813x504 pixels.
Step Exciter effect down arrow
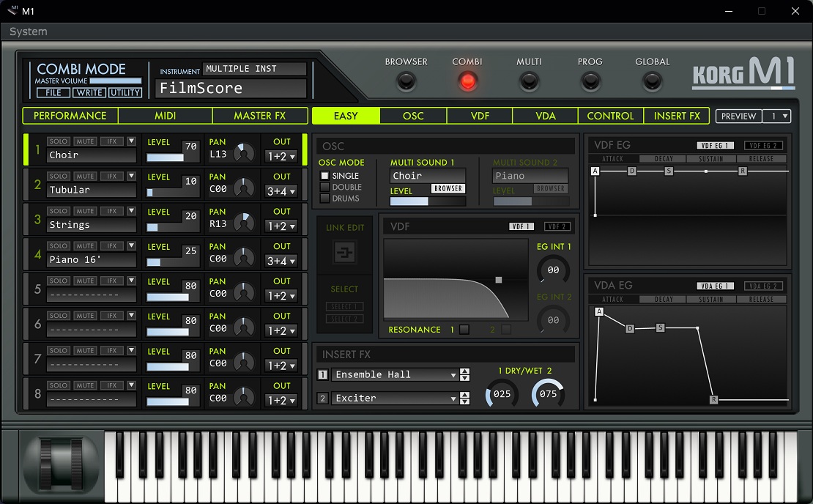464,401
